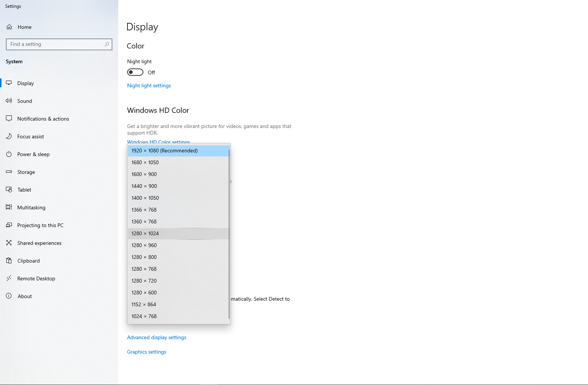Image resolution: width=588 pixels, height=385 pixels.
Task: Open Notifications & actions icon
Action: click(9, 118)
